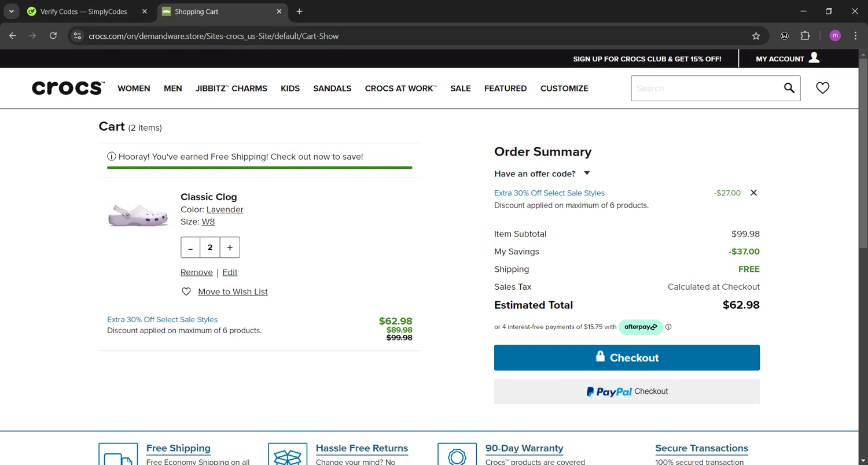
Task: Open the SANDALS menu
Action: 332,88
